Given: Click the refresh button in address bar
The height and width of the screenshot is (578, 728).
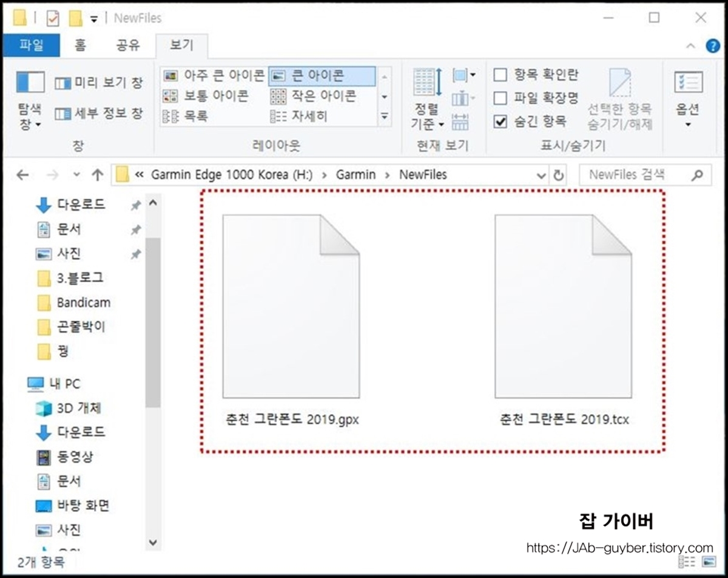Looking at the screenshot, I should (559, 175).
